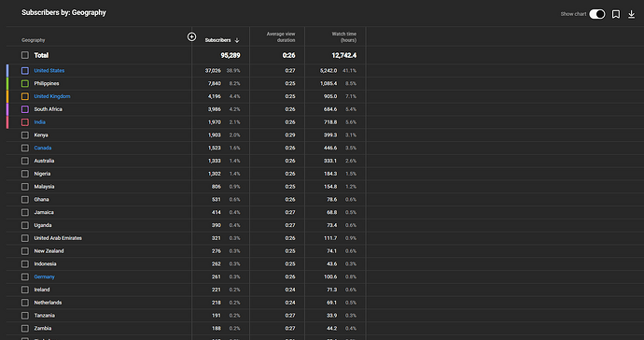This screenshot has height=340, width=644.
Task: Click the Jamaica row name
Action: coord(44,212)
